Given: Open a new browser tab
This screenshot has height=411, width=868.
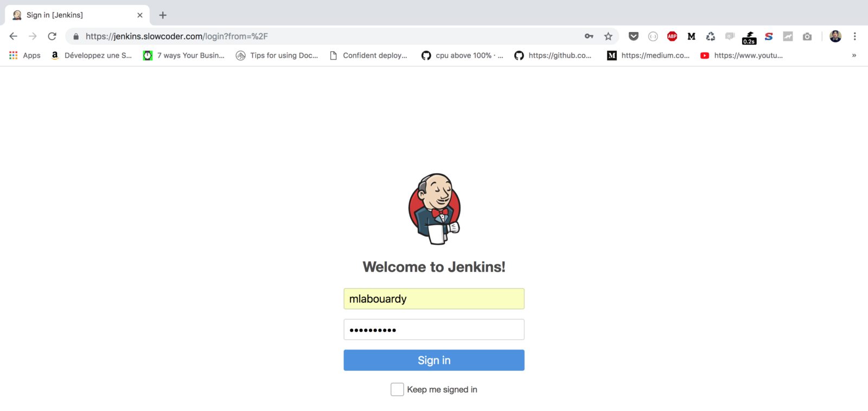Looking at the screenshot, I should point(163,15).
